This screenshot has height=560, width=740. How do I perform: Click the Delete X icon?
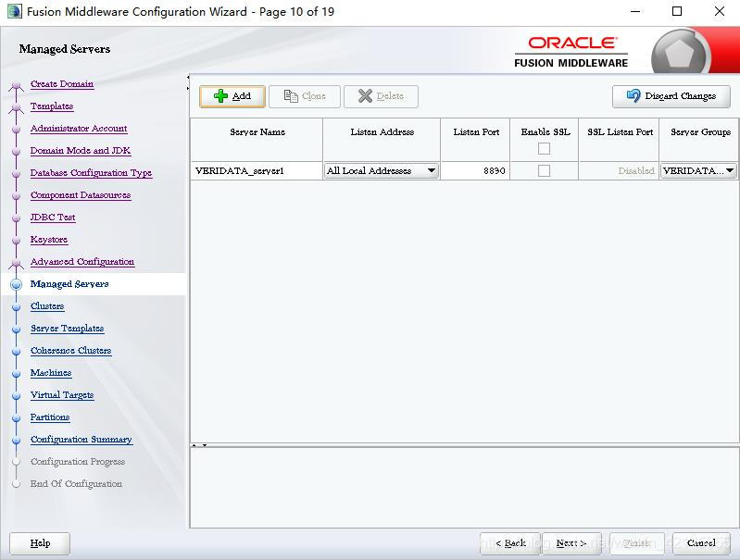tap(365, 96)
